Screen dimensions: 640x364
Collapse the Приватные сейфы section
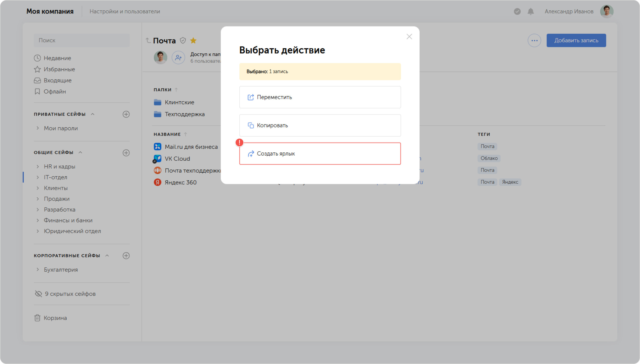click(93, 114)
